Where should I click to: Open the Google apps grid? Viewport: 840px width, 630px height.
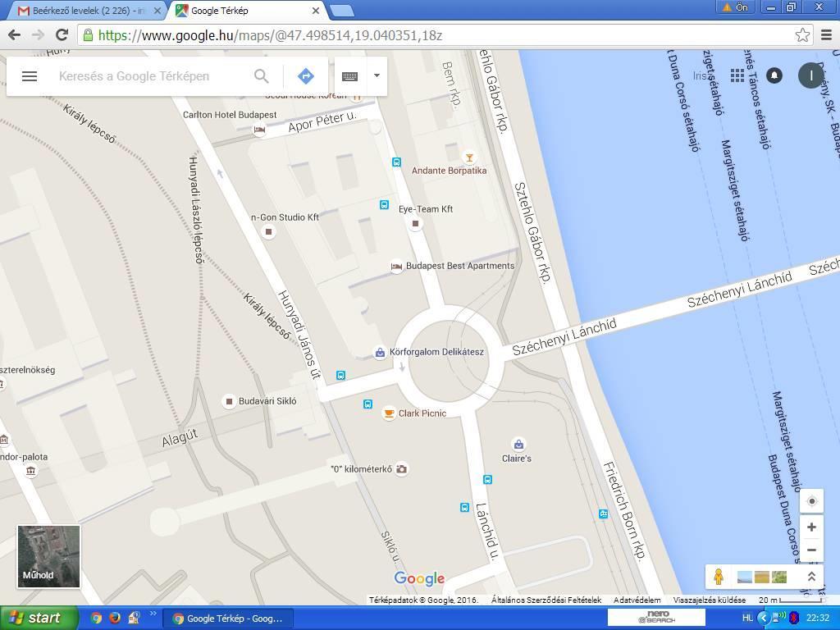(737, 75)
